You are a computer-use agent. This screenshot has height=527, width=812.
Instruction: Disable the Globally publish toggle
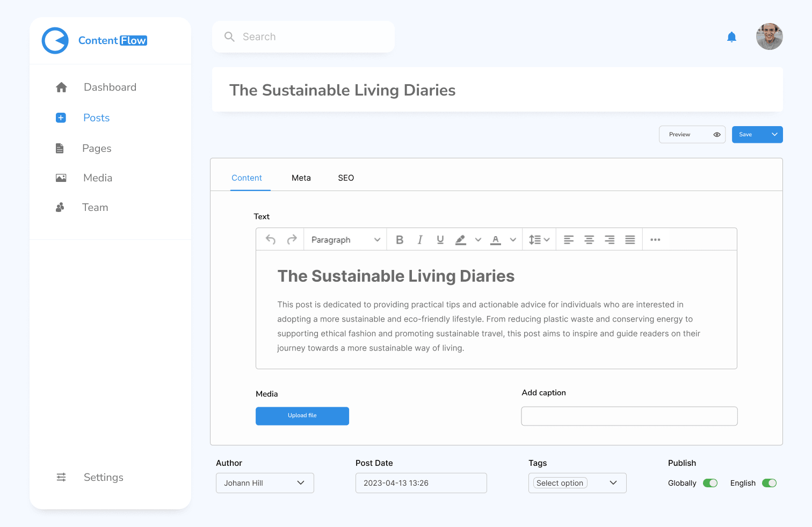710,482
